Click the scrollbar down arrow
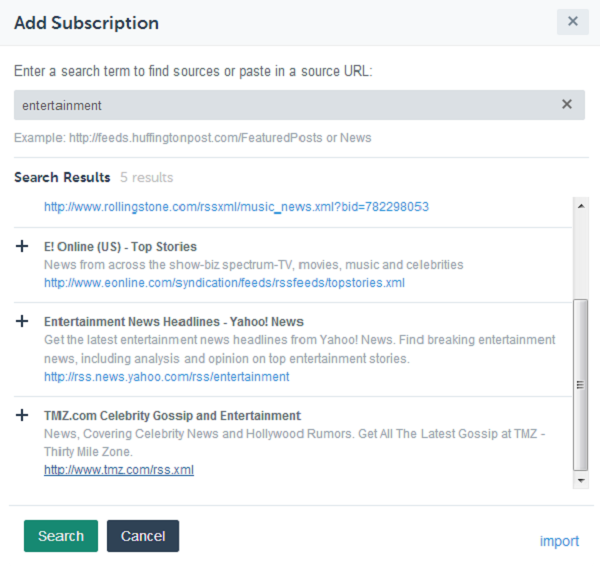Screen dimensions: 600x567 581,480
